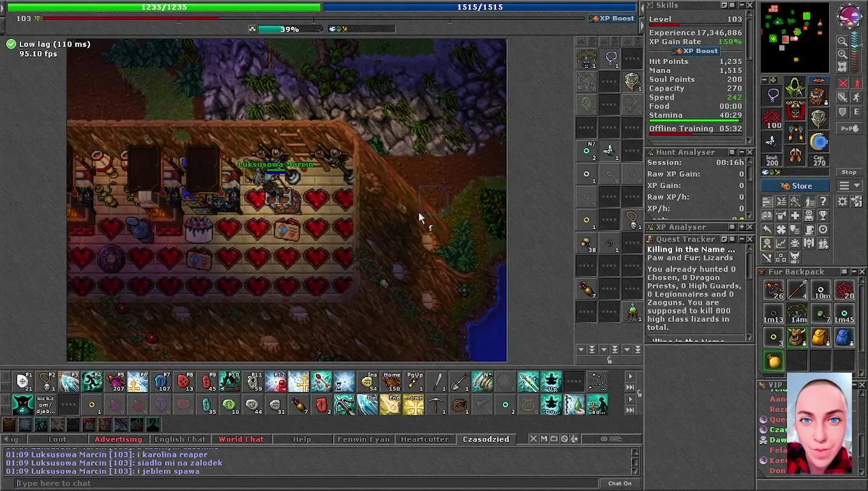Minimize the Hunt Analyser panel
This screenshot has height=491, width=868.
(742, 152)
